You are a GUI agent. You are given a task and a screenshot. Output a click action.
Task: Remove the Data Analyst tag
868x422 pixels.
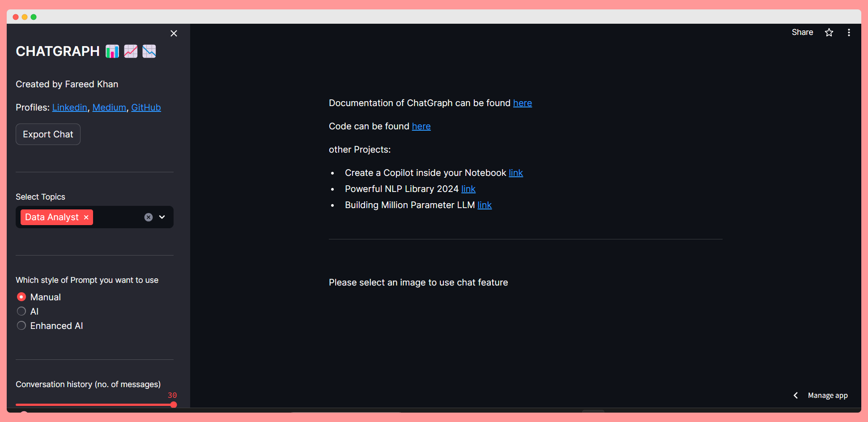point(86,217)
